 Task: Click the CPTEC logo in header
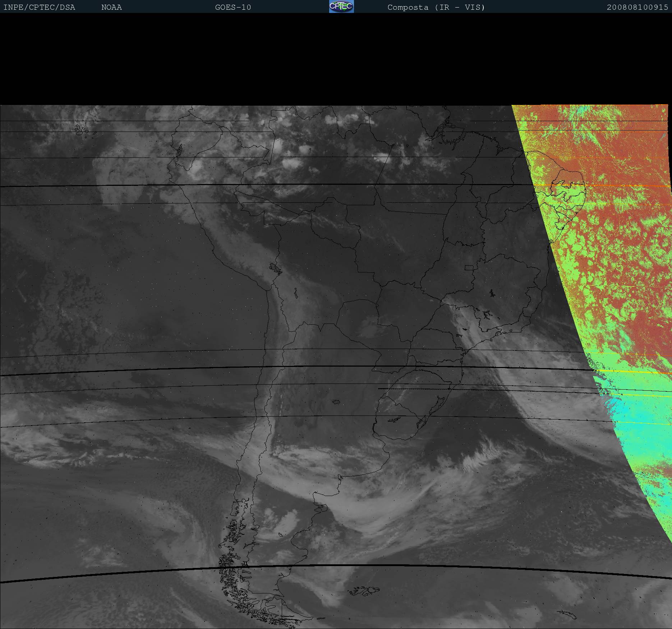341,6
